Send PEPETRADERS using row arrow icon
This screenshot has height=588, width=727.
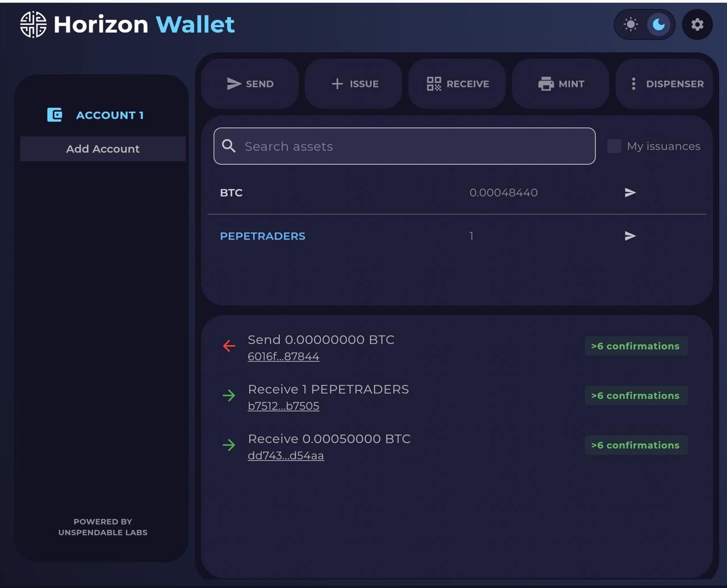coord(630,236)
